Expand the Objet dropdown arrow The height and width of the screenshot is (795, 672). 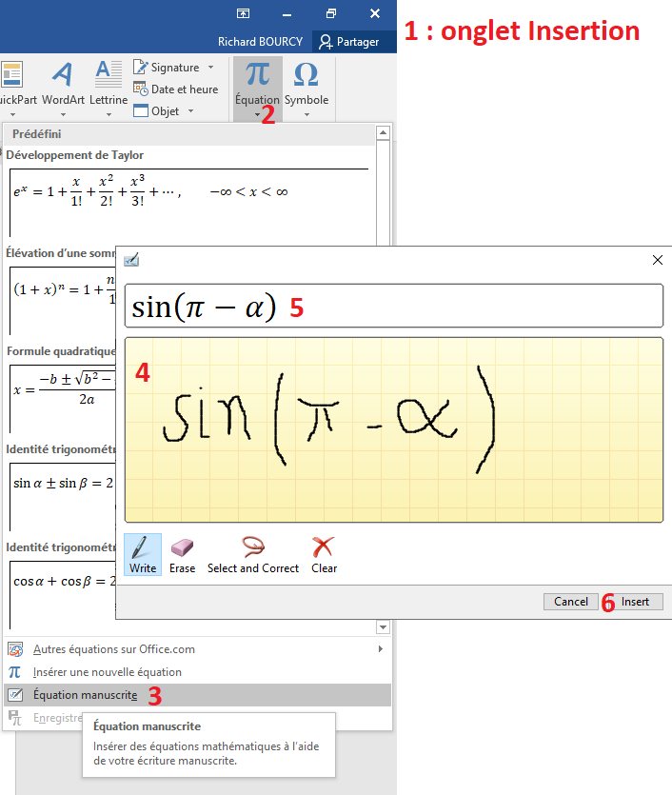click(x=191, y=111)
